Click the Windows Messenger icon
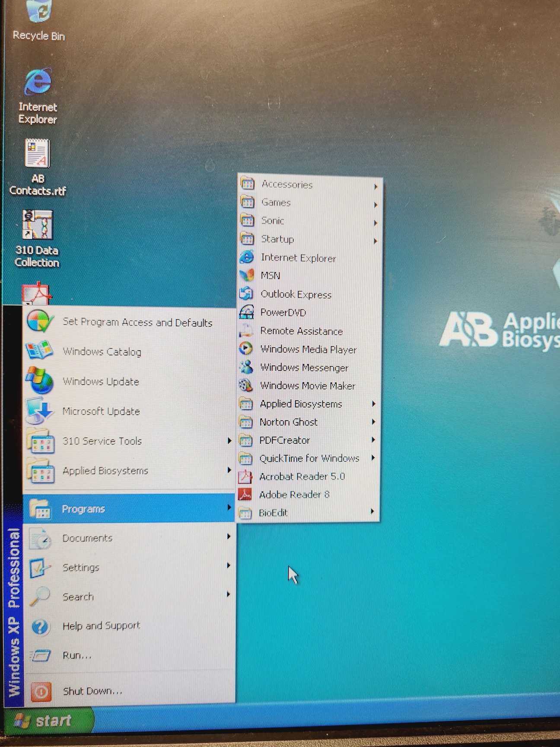The image size is (560, 747). click(x=246, y=367)
